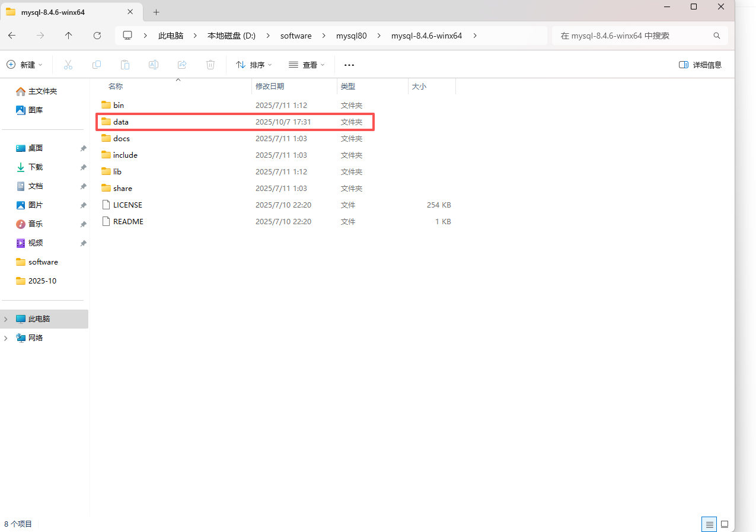Viewport: 756px width, 532px height.
Task: Toggle the 详细信息 details pane
Action: (700, 65)
